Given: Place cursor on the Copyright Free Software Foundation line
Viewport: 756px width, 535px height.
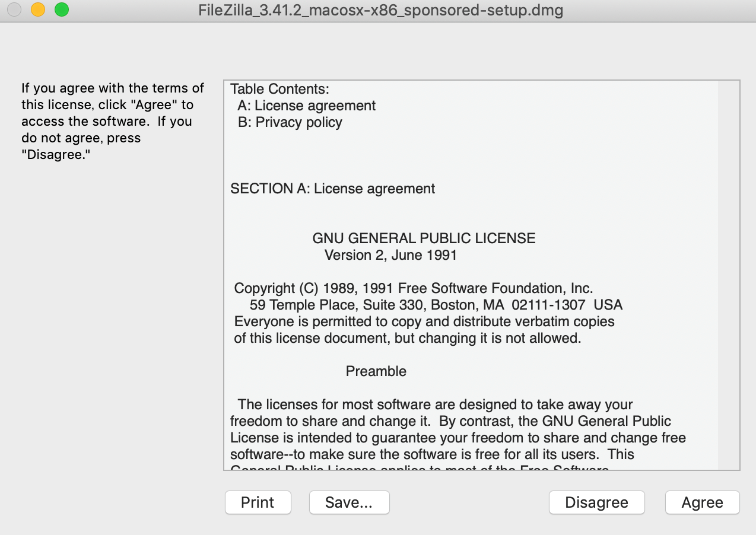Looking at the screenshot, I should pyautogui.click(x=414, y=288).
